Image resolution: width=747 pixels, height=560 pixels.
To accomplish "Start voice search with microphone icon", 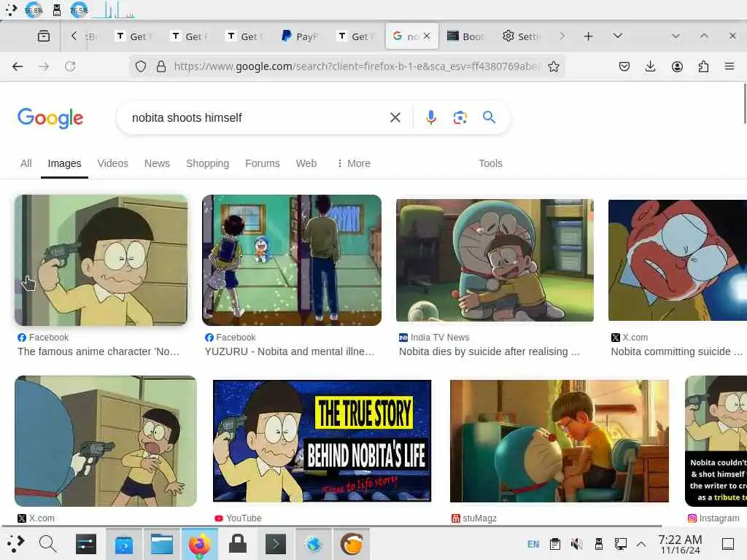I will [430, 117].
